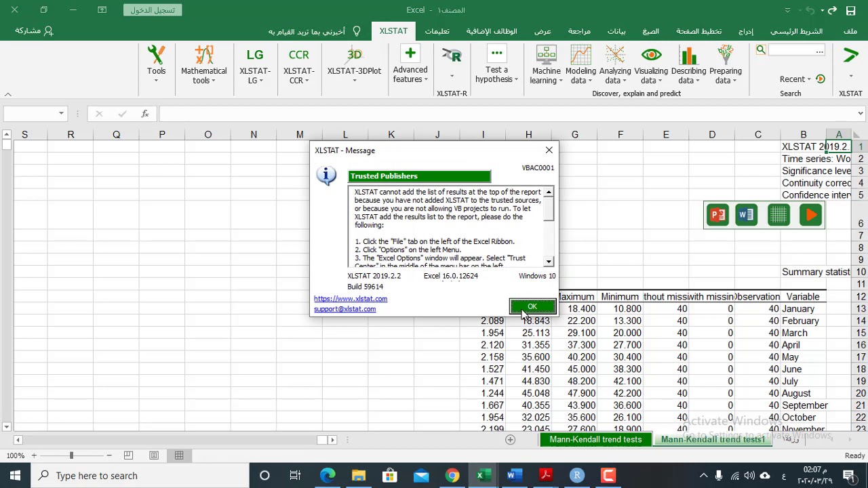Click OK in the XLSTAT message dialog
This screenshot has width=868, height=488.
pos(532,307)
